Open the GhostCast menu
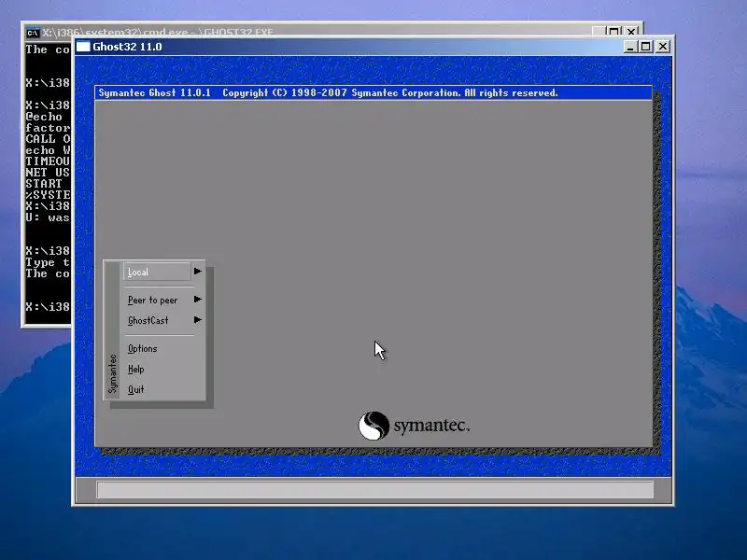Image resolution: width=747 pixels, height=560 pixels. coord(148,320)
